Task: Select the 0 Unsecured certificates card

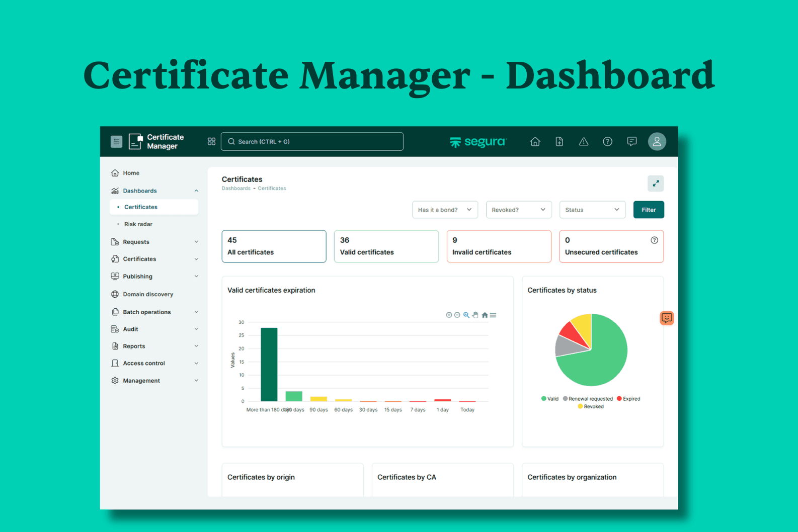Action: pos(611,246)
